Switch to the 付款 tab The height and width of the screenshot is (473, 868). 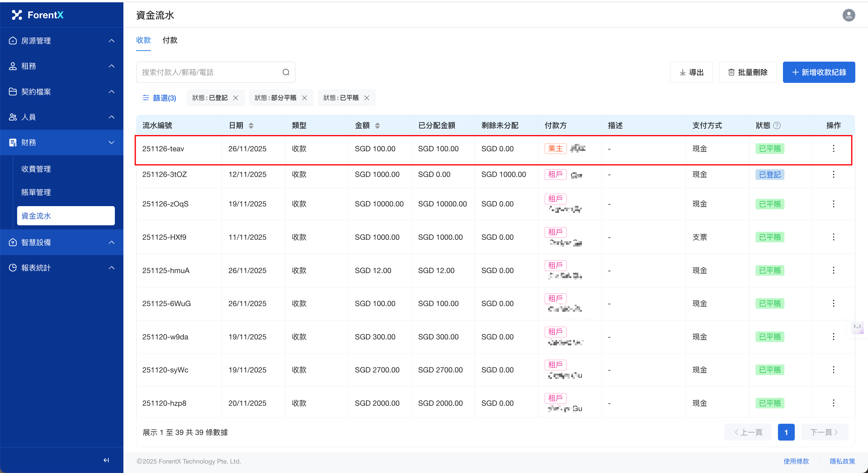[170, 40]
